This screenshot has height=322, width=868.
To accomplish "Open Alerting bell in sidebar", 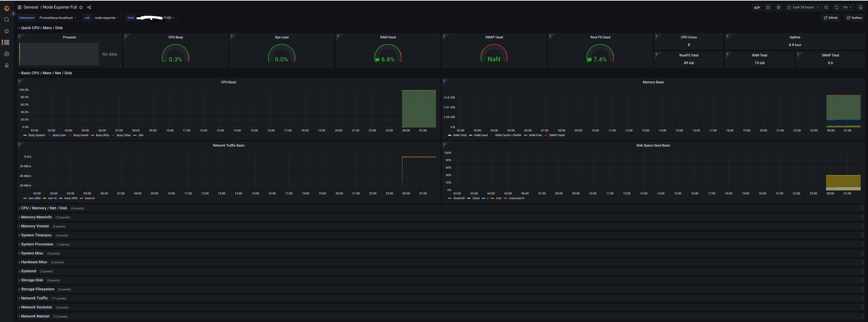I will (x=6, y=65).
